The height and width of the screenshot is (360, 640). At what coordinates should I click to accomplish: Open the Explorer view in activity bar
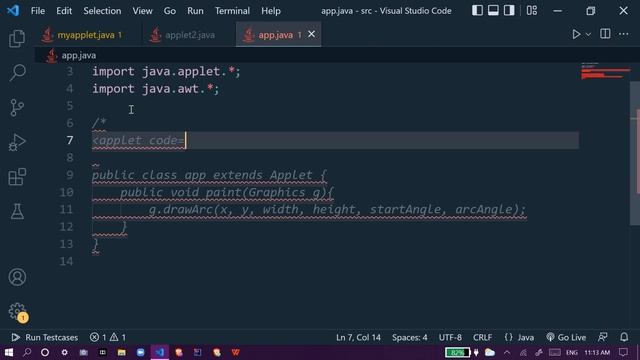(17, 38)
